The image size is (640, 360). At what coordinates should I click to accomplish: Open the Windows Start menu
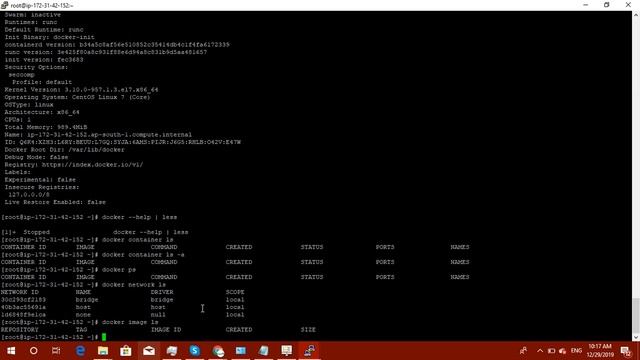11,351
